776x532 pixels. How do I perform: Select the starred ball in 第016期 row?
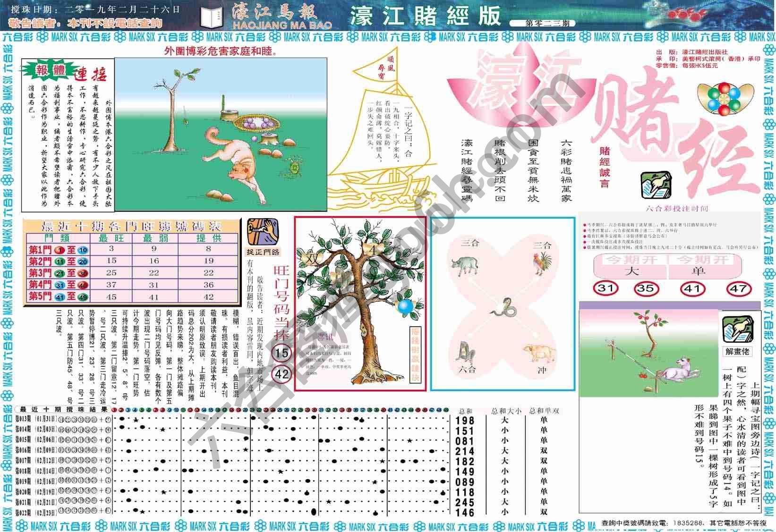[x=245, y=449]
